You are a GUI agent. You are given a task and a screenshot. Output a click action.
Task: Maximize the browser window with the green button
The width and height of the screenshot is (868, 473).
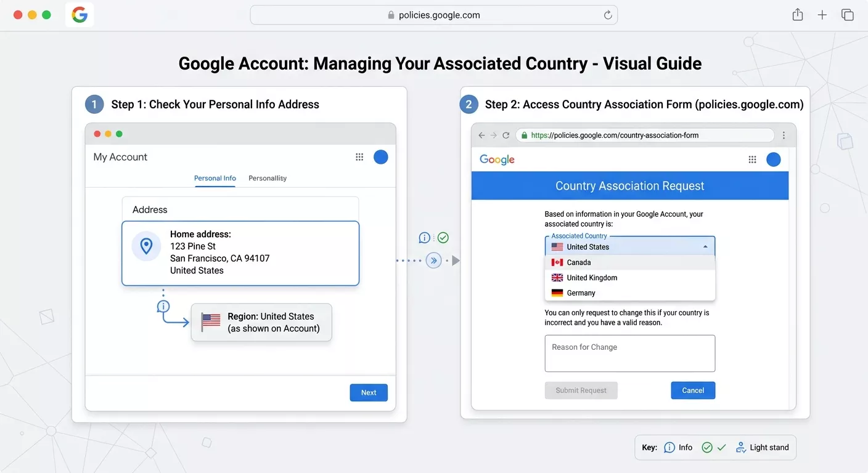[x=46, y=15]
